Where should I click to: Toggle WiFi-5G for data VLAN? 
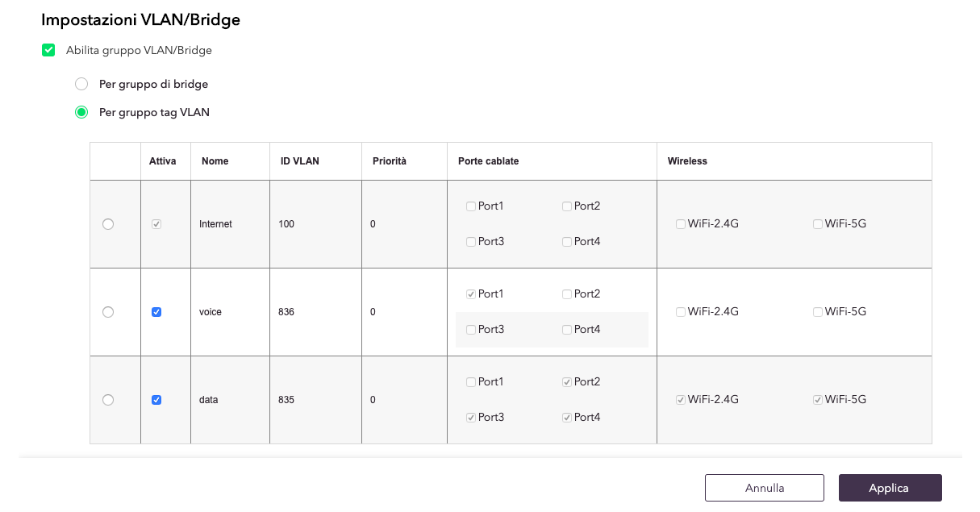click(x=818, y=400)
